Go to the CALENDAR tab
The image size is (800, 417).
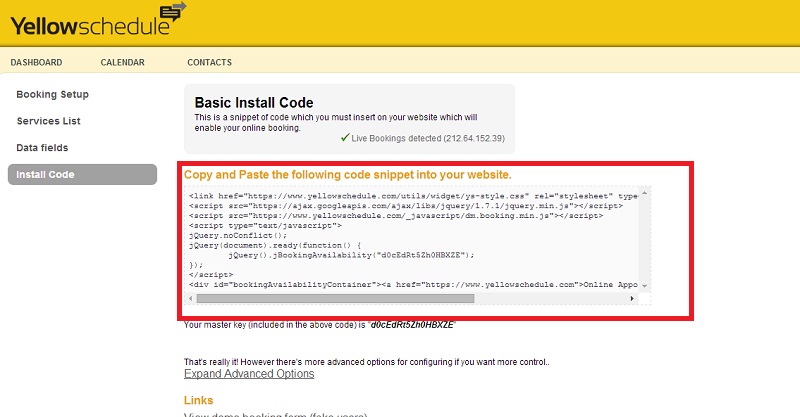point(122,62)
